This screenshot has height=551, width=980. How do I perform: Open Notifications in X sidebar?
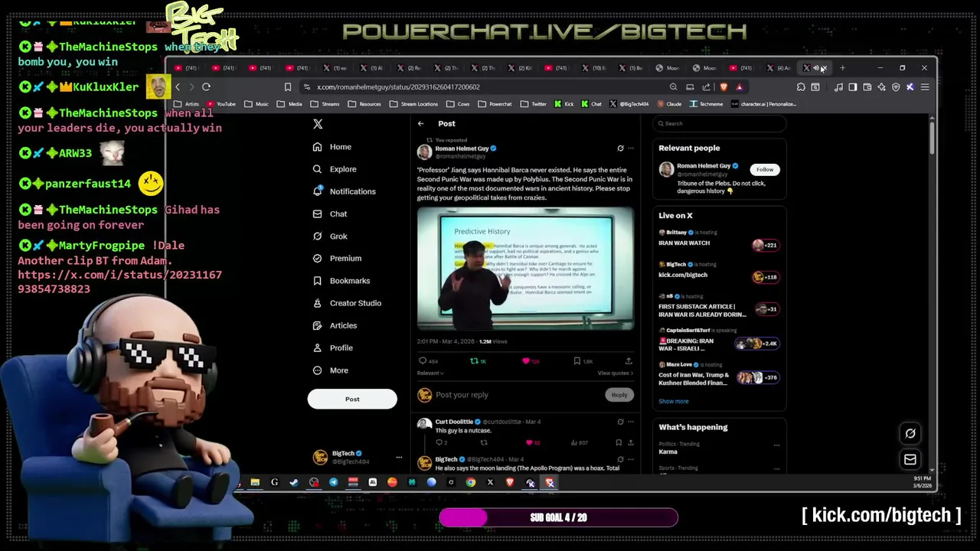click(345, 191)
